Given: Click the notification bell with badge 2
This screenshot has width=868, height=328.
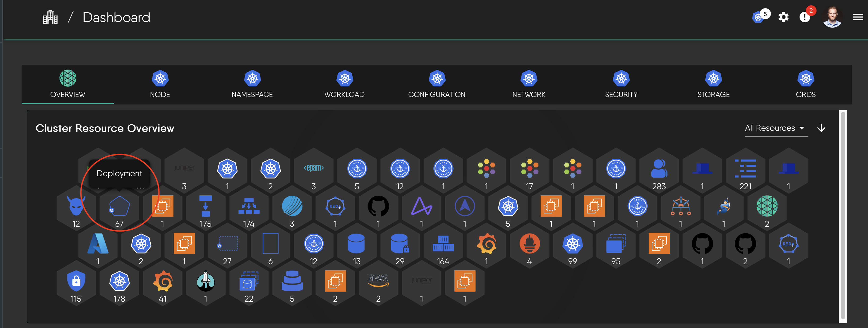Looking at the screenshot, I should (805, 17).
